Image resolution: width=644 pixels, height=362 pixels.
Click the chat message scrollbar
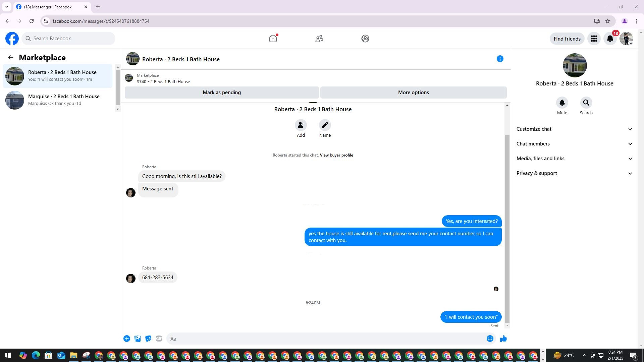point(507,228)
